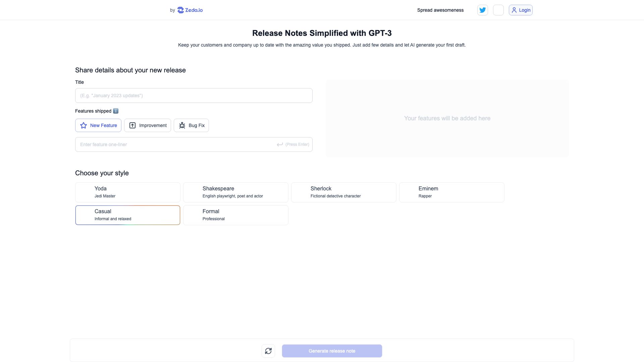Select the Bug Fix type
The height and width of the screenshot is (362, 644).
pyautogui.click(x=191, y=125)
